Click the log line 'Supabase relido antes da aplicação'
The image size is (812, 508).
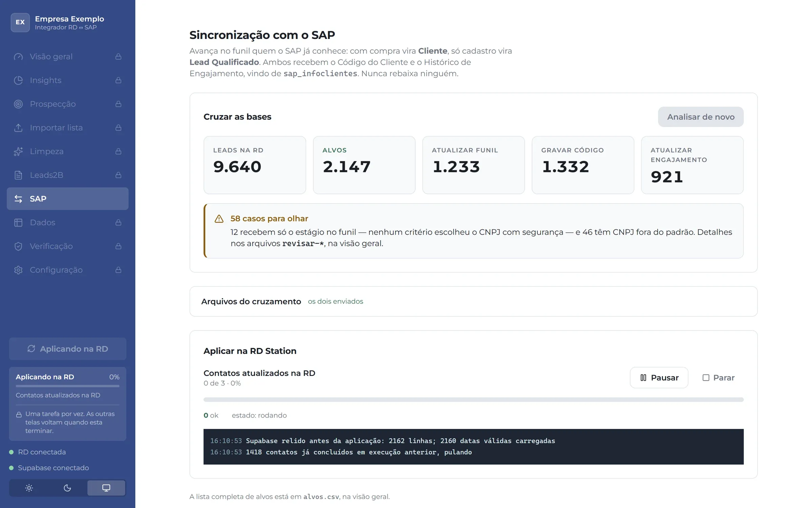[383, 441]
